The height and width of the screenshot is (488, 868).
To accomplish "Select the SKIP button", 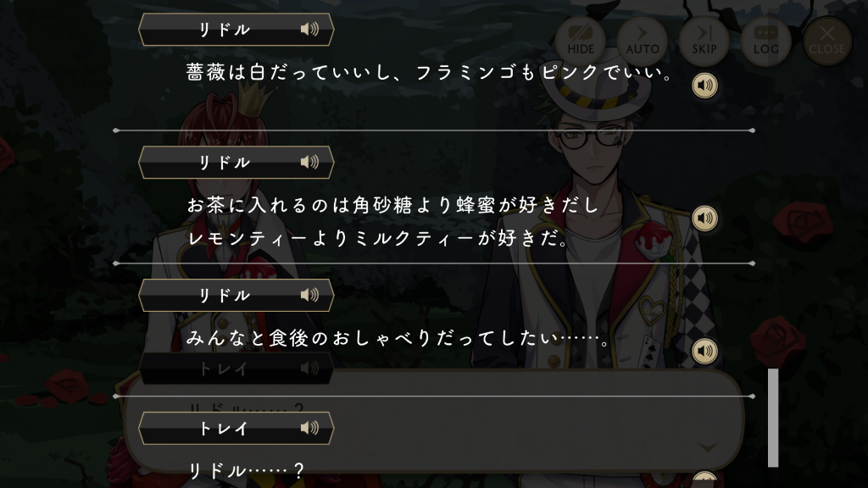I will click(x=704, y=42).
